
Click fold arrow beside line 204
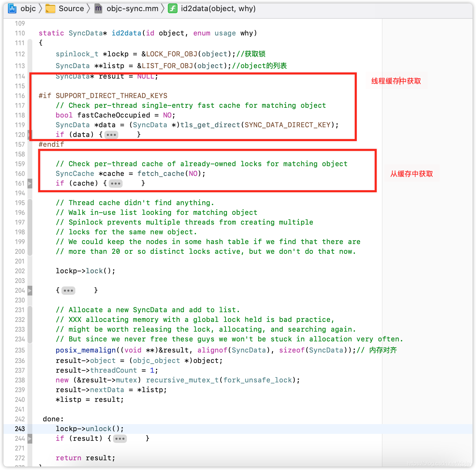[x=30, y=290]
